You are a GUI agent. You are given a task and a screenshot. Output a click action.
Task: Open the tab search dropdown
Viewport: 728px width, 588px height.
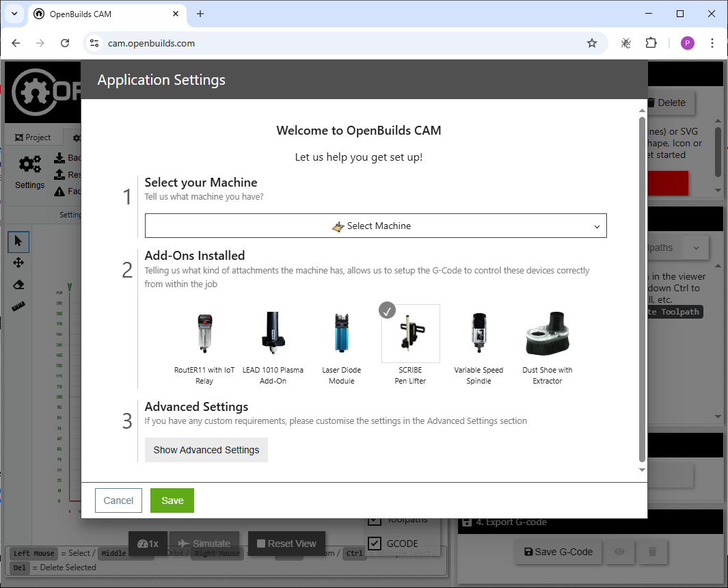point(14,14)
